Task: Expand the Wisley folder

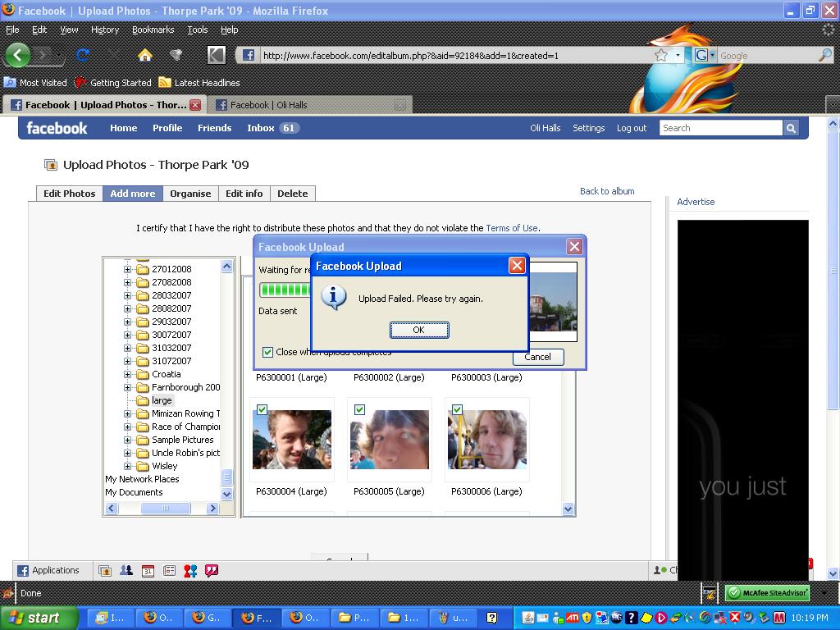Action: pos(127,466)
